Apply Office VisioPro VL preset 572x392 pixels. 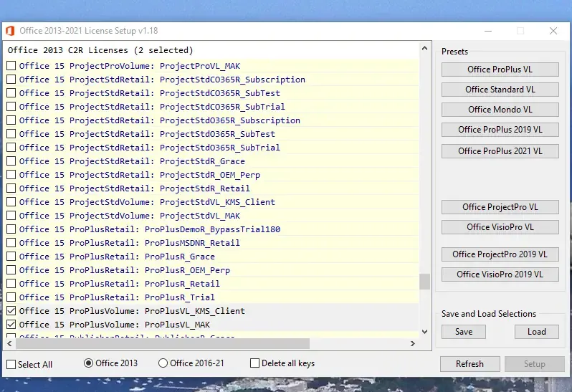coord(500,226)
